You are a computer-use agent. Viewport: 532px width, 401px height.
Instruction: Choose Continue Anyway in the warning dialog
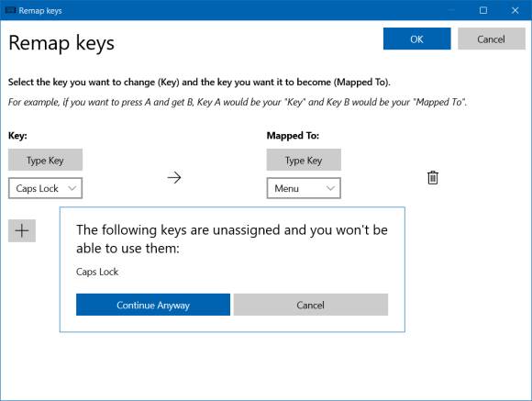click(153, 305)
